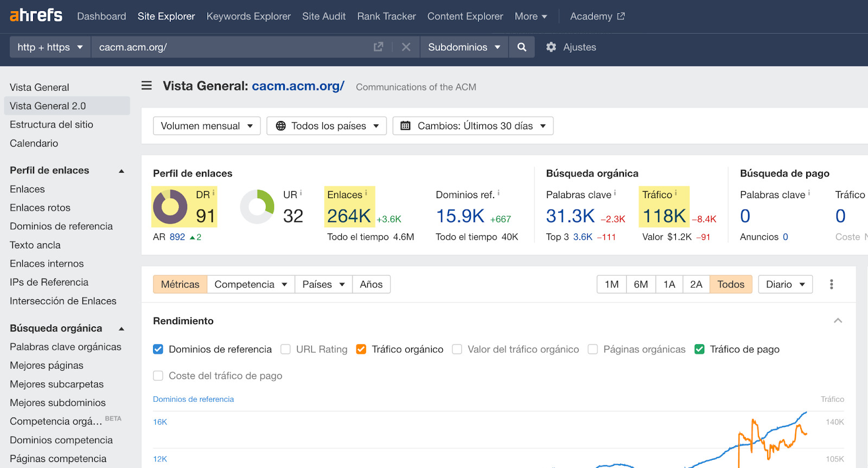Open Keywords Explorer in top menu
The image size is (868, 468).
pyautogui.click(x=248, y=16)
